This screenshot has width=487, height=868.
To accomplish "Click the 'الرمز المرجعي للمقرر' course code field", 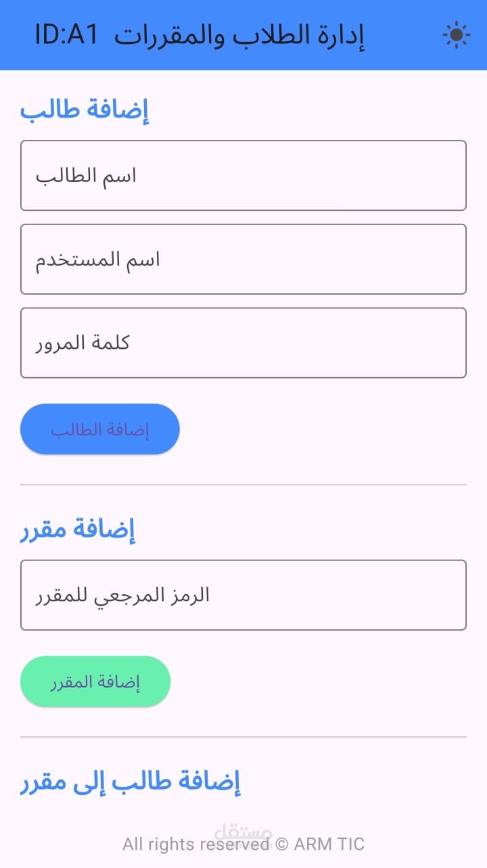I will (x=243, y=596).
